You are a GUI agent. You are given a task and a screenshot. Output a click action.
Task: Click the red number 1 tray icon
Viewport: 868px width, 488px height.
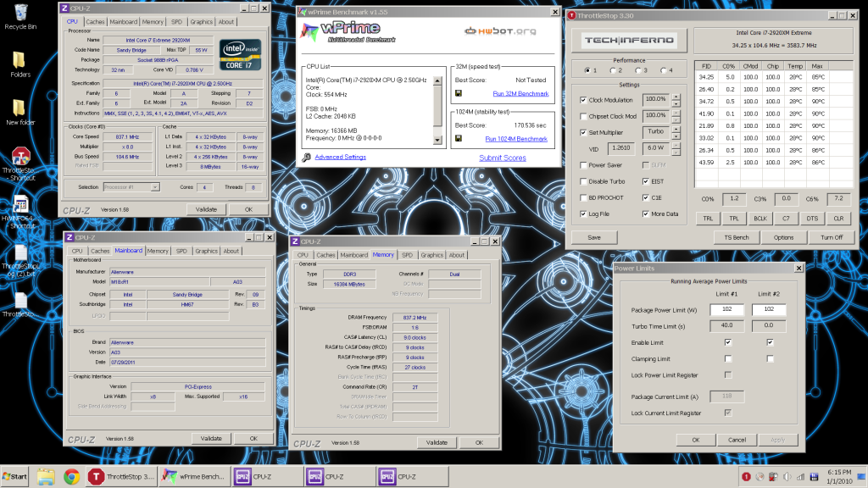(746, 477)
